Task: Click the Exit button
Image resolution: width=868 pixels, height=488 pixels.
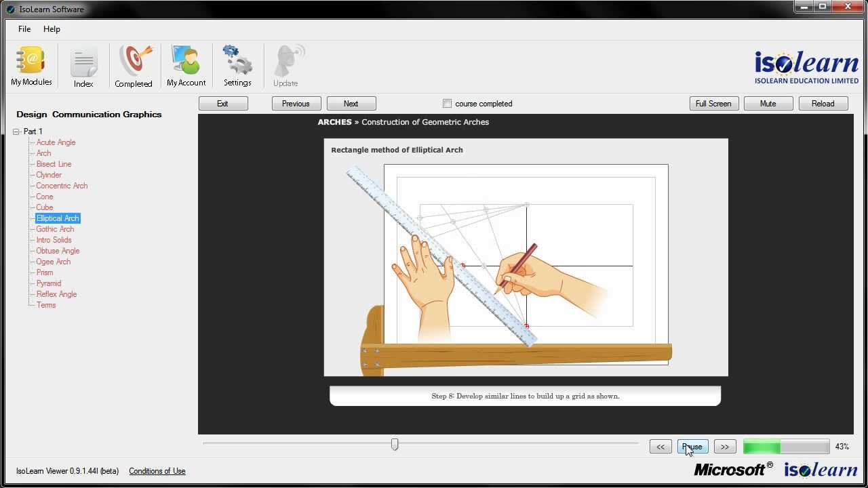Action: [x=223, y=104]
